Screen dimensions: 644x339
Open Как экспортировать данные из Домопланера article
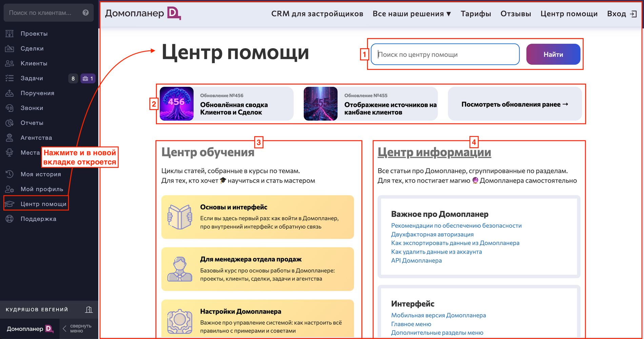coord(455,243)
